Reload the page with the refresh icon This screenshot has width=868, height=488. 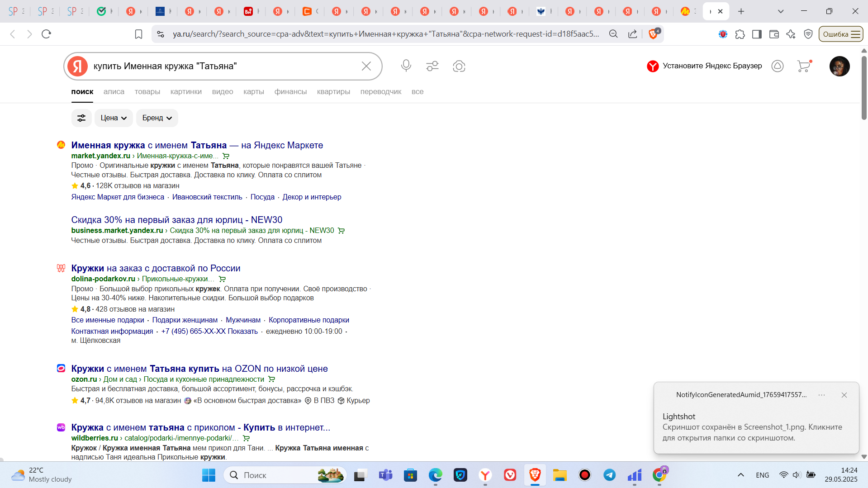pyautogui.click(x=46, y=34)
